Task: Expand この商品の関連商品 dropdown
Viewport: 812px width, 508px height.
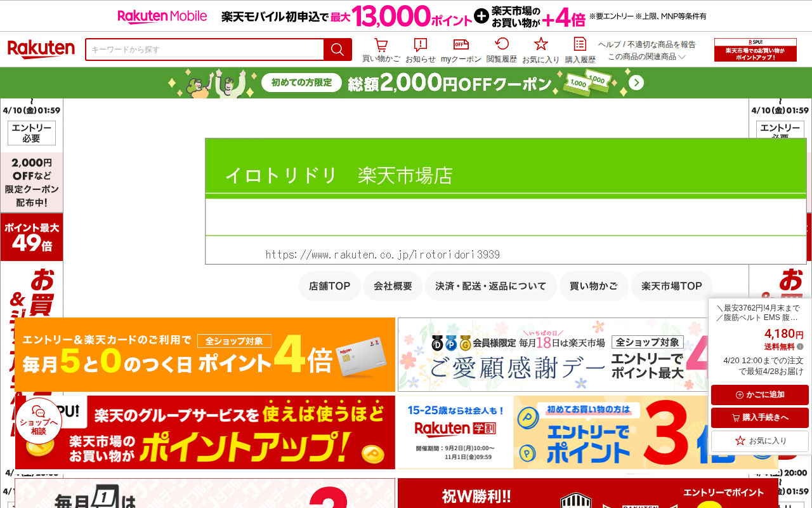Action: click(646, 57)
